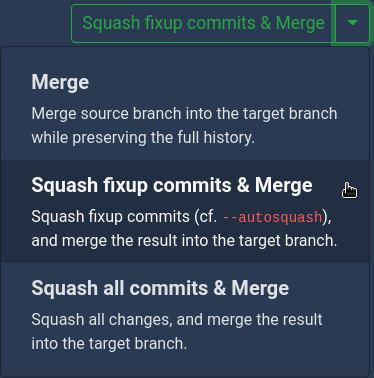The width and height of the screenshot is (374, 378).
Task: Click the bold 'Squash fixup commits & Merge' title
Action: (x=172, y=185)
